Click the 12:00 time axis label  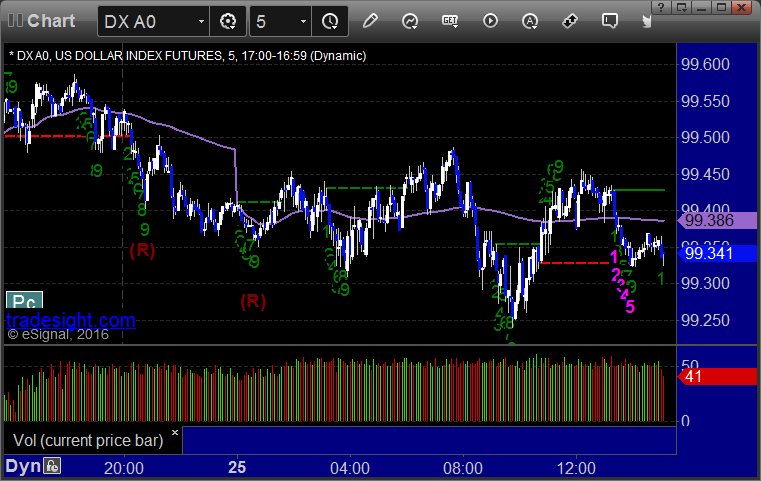[576, 468]
